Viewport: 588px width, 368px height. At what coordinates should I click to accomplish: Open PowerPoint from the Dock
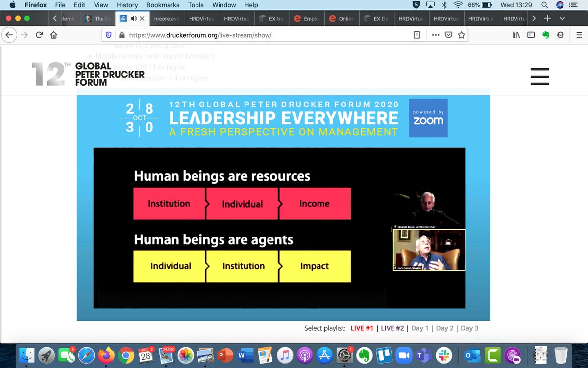225,355
